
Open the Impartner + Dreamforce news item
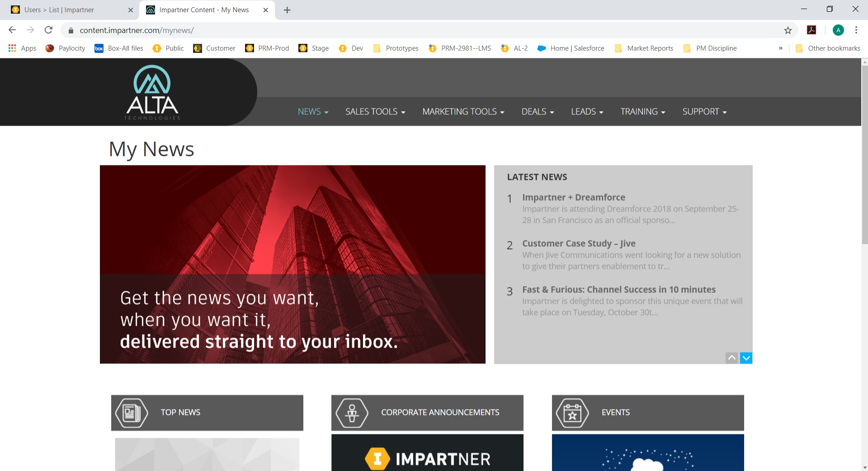[x=574, y=198]
